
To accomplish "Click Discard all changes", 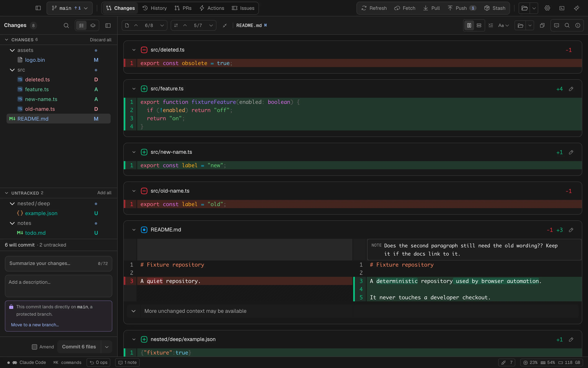I will pyautogui.click(x=101, y=40).
